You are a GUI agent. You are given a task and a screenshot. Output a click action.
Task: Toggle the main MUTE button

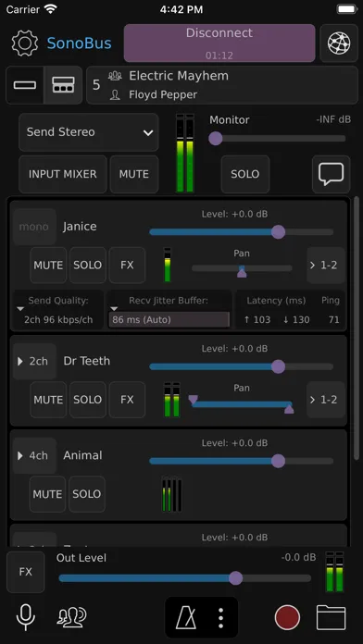[134, 174]
